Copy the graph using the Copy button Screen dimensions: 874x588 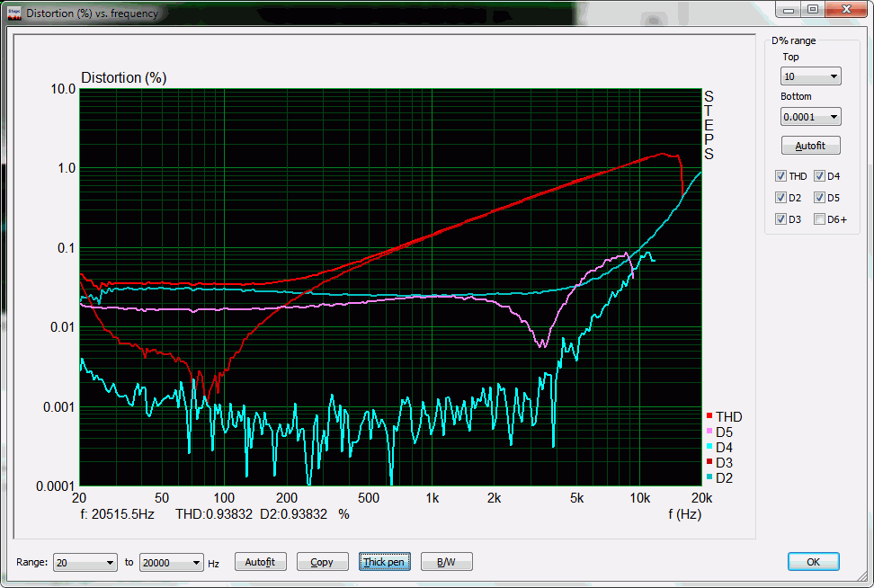coord(322,563)
